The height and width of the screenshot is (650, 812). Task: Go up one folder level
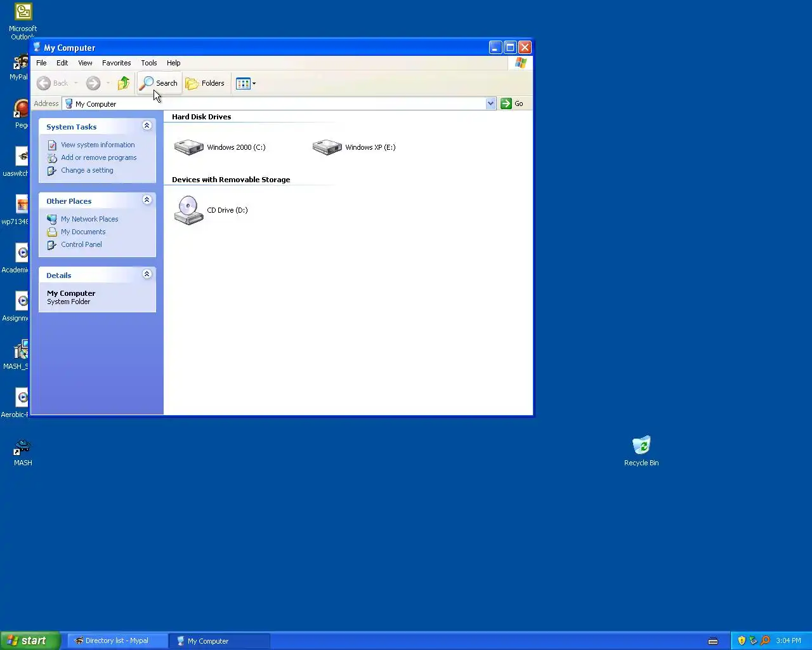(x=124, y=83)
